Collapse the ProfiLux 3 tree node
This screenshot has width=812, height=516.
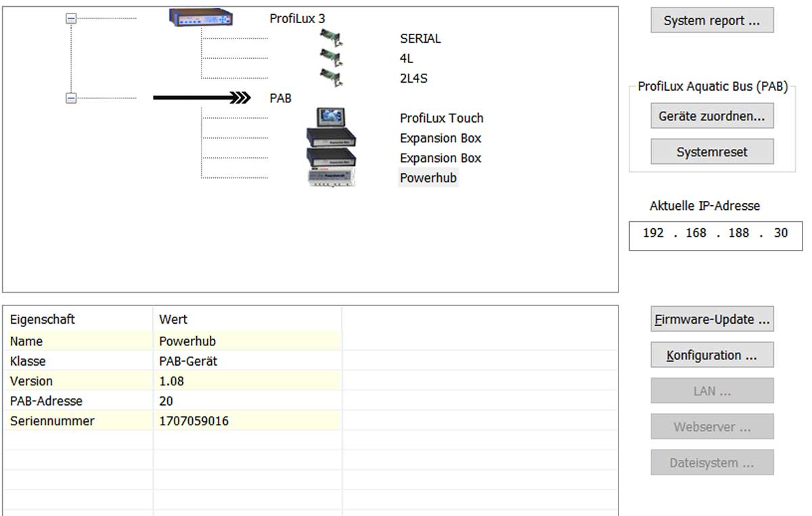(71, 19)
